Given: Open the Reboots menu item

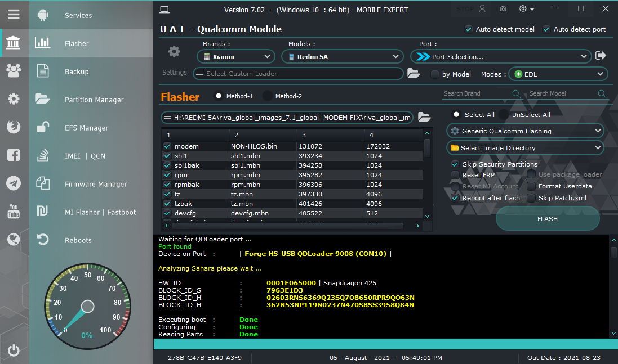Looking at the screenshot, I should point(91,240).
